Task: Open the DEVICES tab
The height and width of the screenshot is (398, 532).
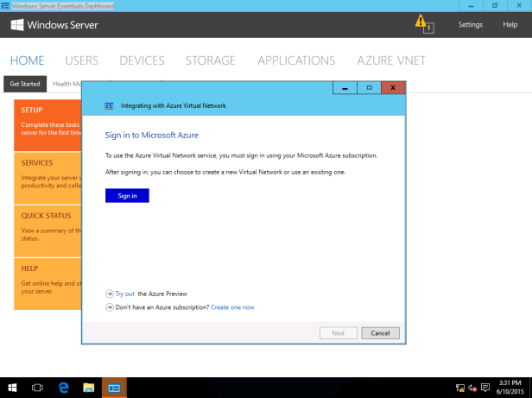Action: tap(142, 60)
